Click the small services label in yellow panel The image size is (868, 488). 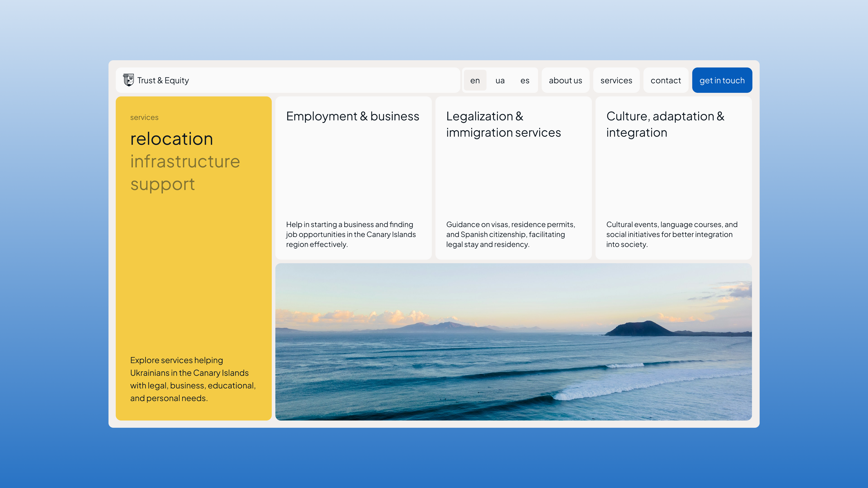click(x=144, y=117)
